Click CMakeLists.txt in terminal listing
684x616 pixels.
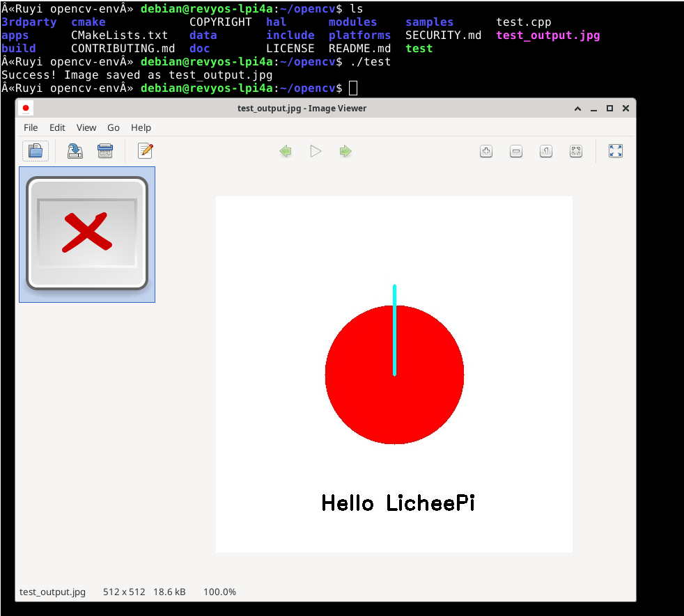[x=120, y=35]
